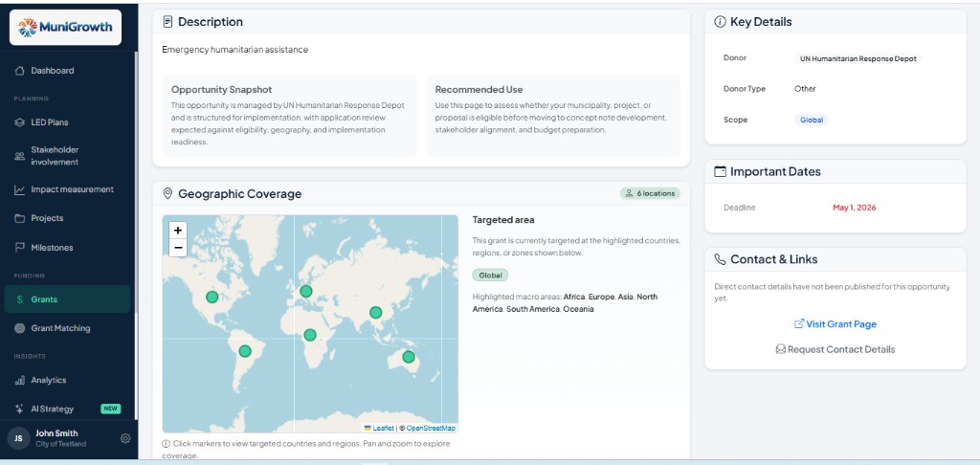The width and height of the screenshot is (980, 465).
Task: Click the sidebar vertical scrollbar
Action: [136, 181]
